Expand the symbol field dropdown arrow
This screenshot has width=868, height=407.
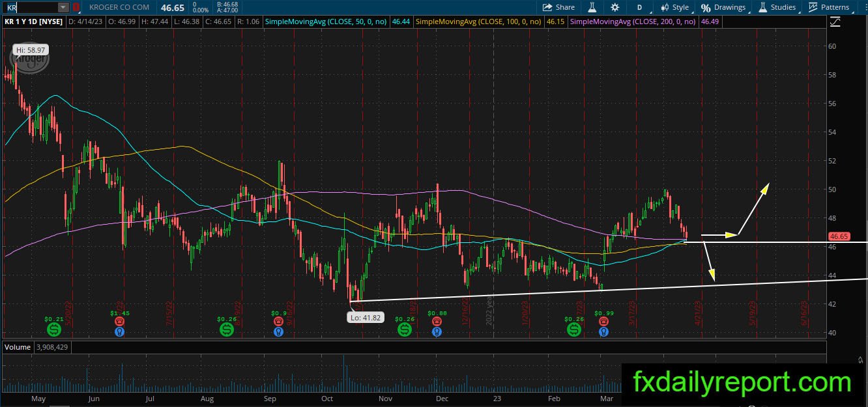pos(63,7)
